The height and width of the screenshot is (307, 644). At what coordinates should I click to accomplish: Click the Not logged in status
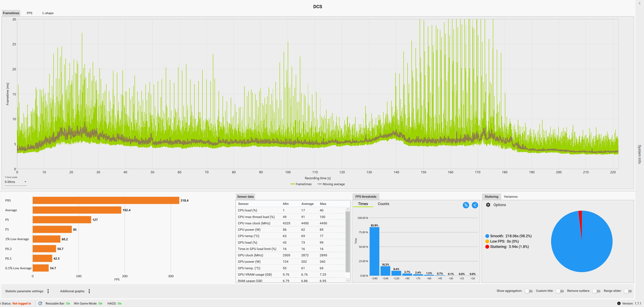pyautogui.click(x=22, y=304)
